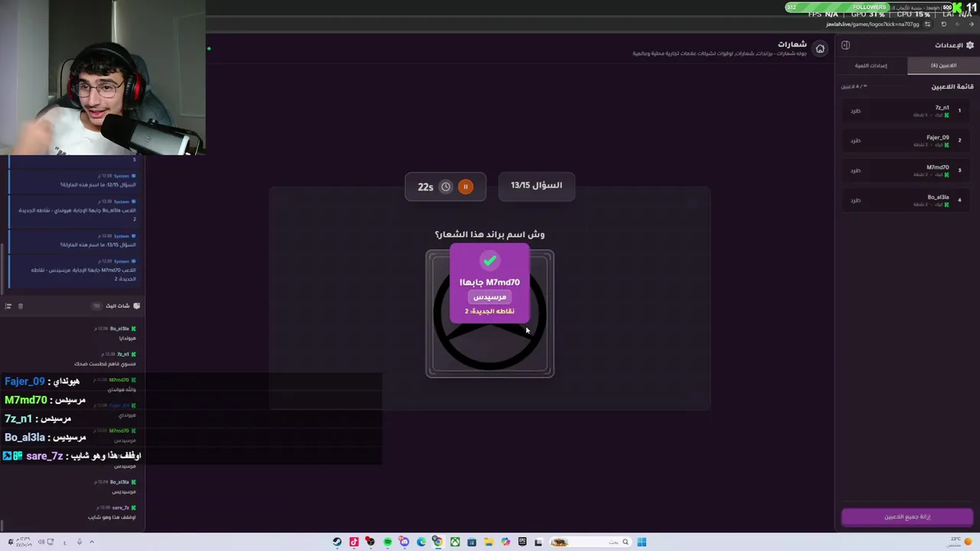Click the taskbar search box
Screen dimensions: 980x551
(x=590, y=542)
